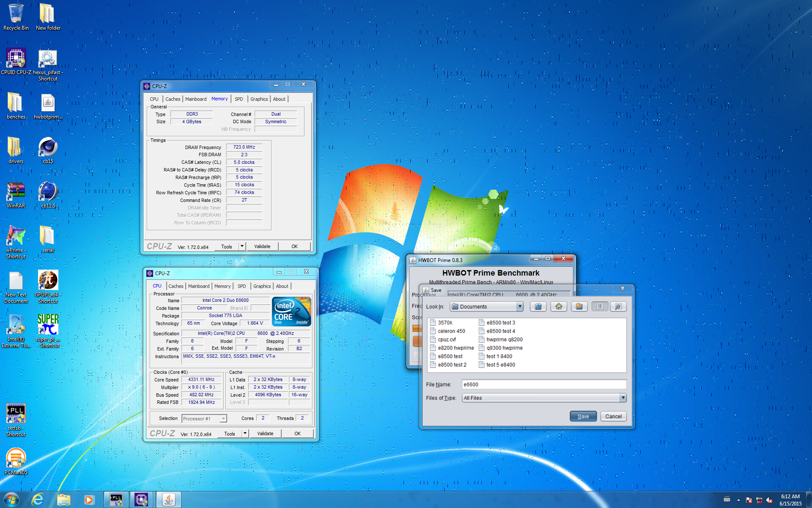Image resolution: width=812 pixels, height=508 pixels.
Task: Open the New folder desktop icon
Action: pyautogui.click(x=48, y=17)
